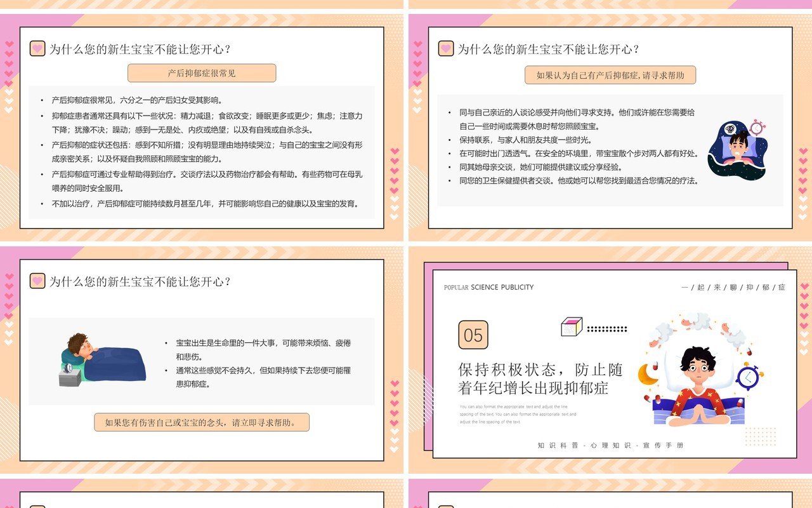812x508 pixels.
Task: Click the bullet 产后抑郁症很常见，六分之一的产后妇女受其影响
Action: pos(137,100)
